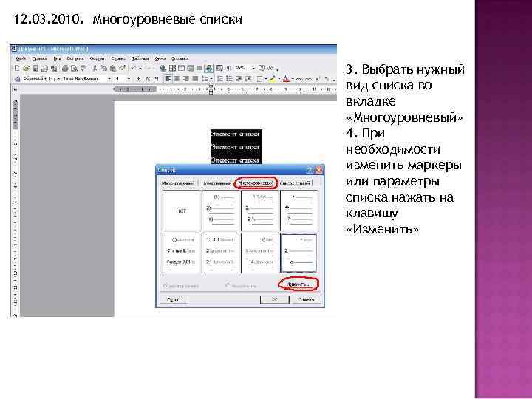Open the Border style dropdown arrow
This screenshot has width=532, height=399.
(266, 79)
